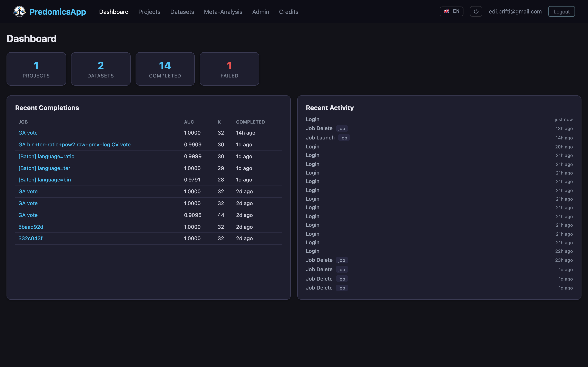Open job 332c043f

pos(30,238)
